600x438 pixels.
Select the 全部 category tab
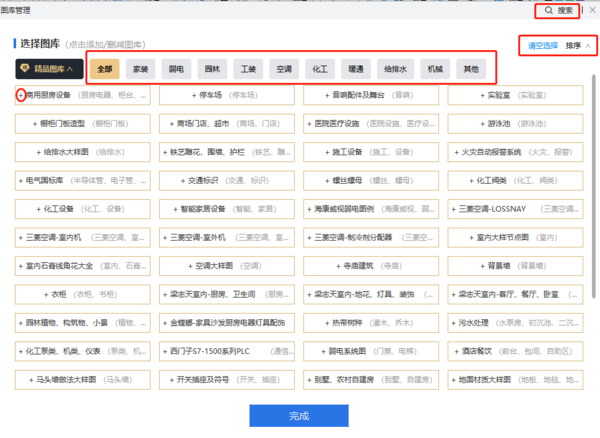[105, 70]
